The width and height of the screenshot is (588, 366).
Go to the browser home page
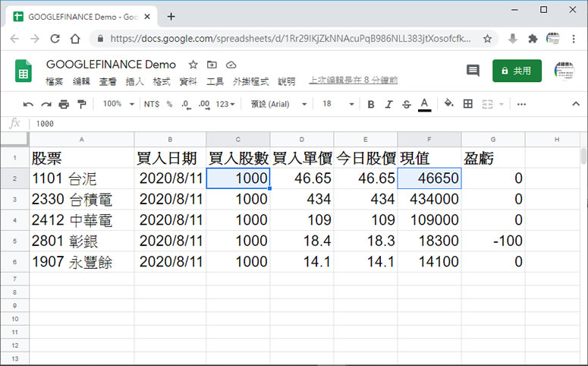pyautogui.click(x=75, y=38)
